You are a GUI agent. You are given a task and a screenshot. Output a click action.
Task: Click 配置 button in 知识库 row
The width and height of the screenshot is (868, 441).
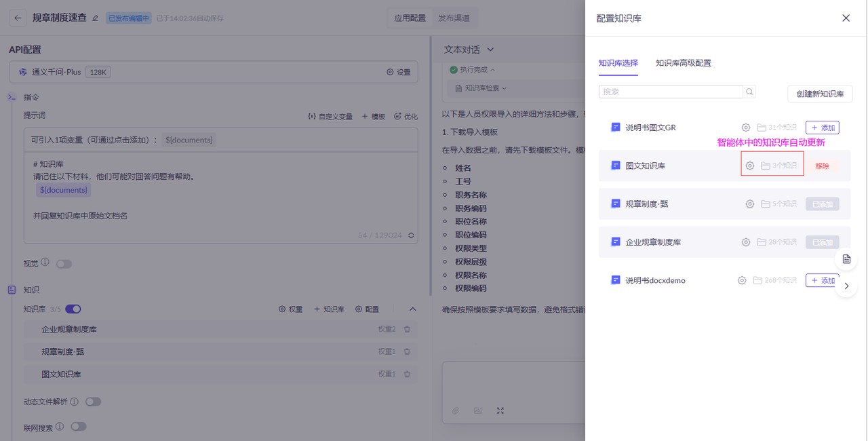tap(367, 309)
